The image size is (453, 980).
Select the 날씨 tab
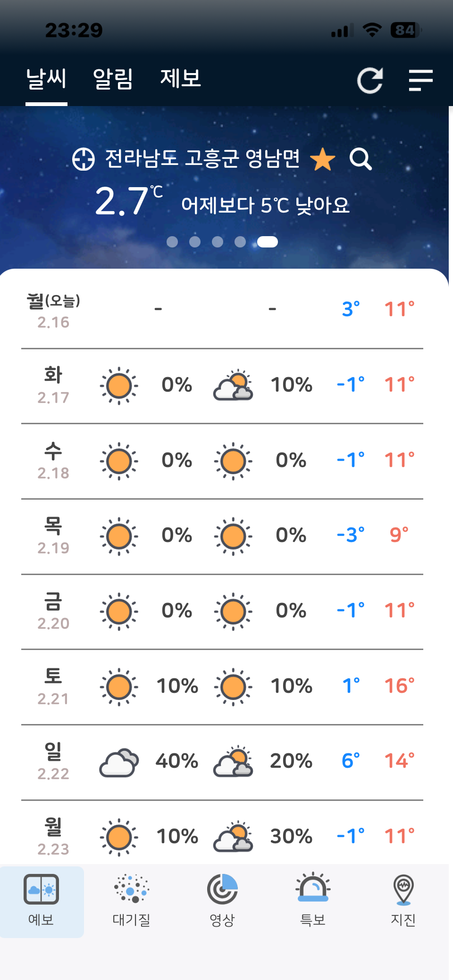46,79
